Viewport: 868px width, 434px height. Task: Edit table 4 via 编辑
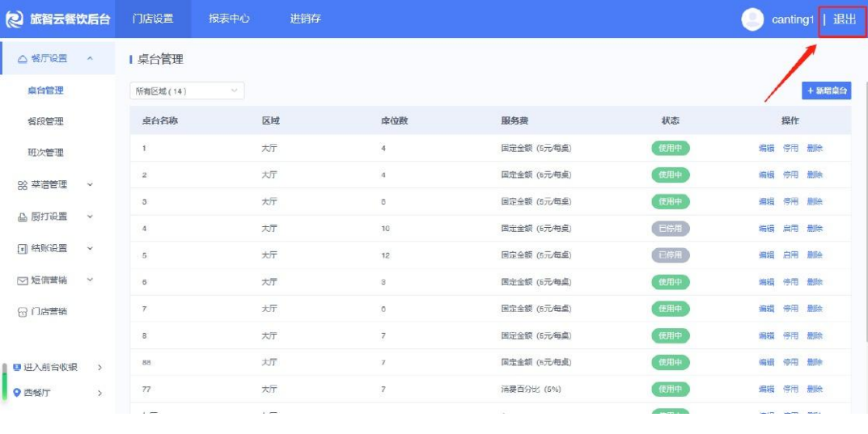point(766,229)
